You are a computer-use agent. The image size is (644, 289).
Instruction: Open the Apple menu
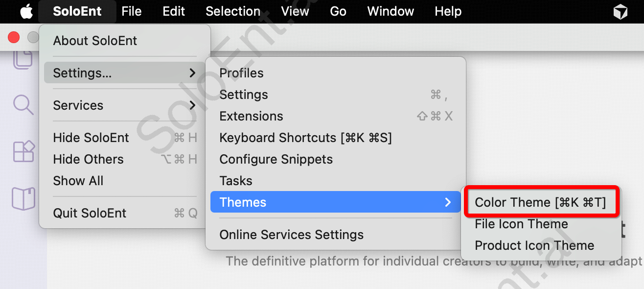[x=26, y=11]
